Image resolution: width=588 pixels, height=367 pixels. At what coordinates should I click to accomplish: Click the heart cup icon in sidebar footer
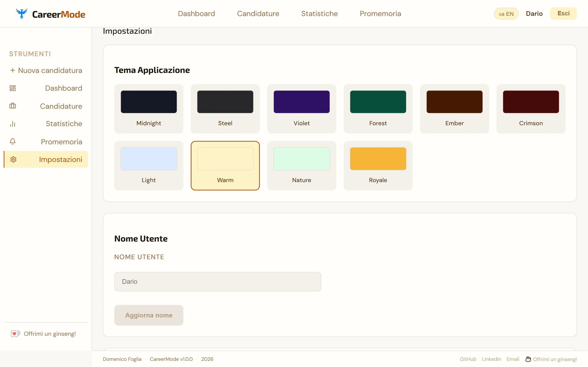pos(15,334)
